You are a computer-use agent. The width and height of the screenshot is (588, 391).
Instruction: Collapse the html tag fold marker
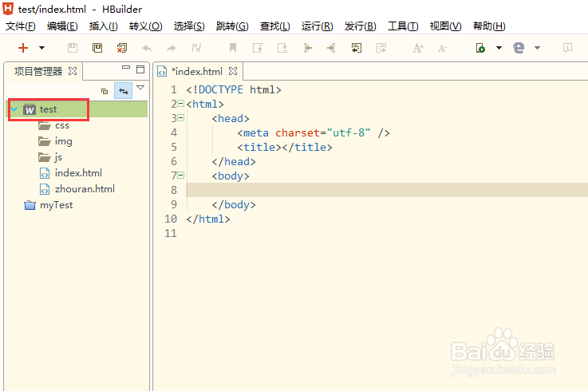pos(181,104)
